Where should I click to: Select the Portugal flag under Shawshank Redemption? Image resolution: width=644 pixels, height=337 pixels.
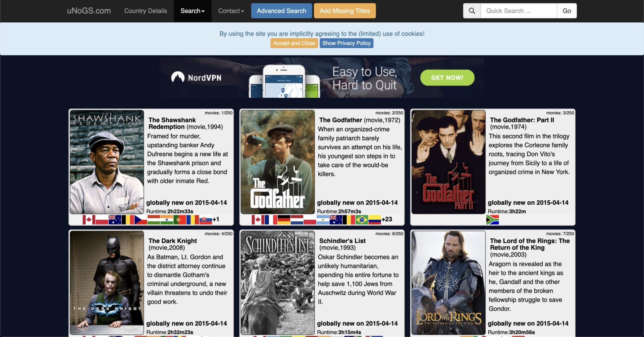pos(179,220)
